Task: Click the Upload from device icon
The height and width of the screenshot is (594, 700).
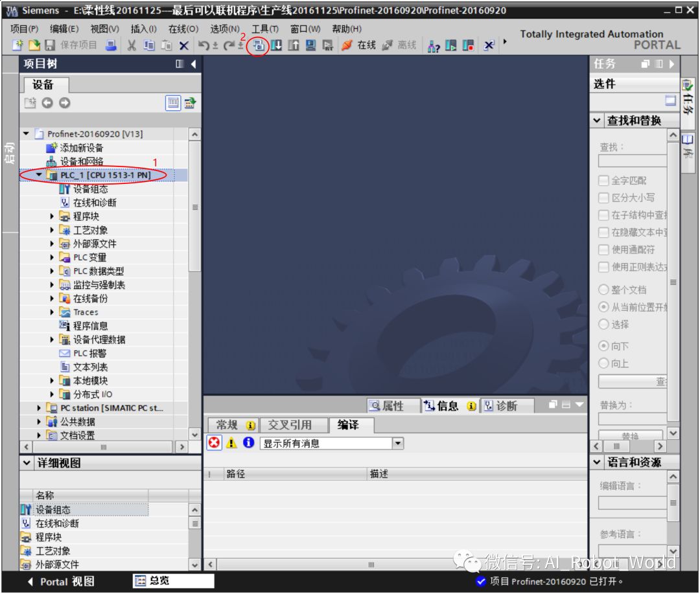Action: pyautogui.click(x=294, y=45)
